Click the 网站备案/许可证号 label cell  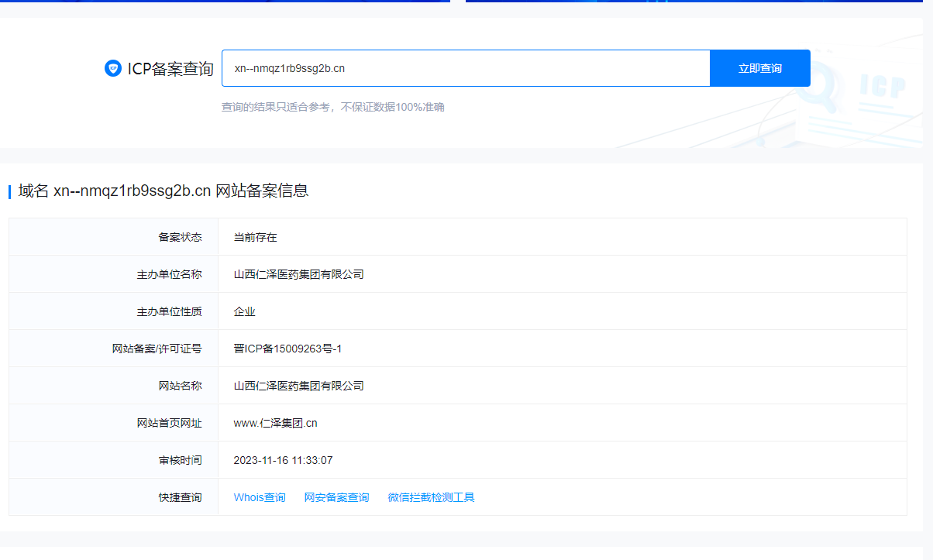114,349
